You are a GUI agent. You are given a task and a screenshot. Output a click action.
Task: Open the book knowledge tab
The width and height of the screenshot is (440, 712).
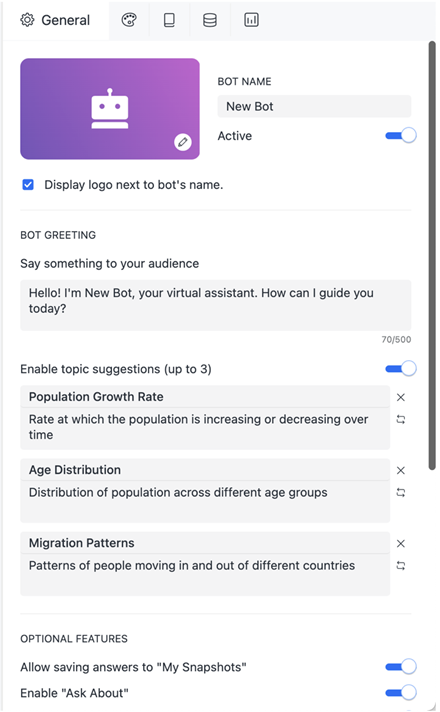[x=169, y=20]
